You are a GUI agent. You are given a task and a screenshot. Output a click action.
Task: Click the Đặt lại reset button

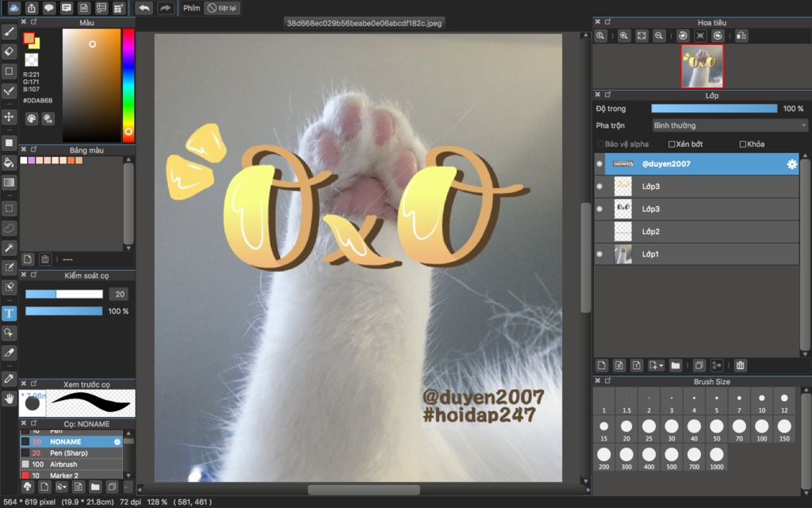222,8
